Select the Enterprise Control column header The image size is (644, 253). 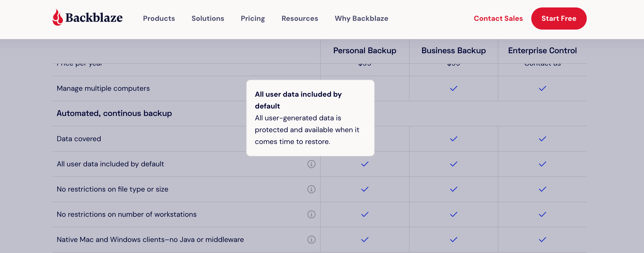click(x=542, y=51)
